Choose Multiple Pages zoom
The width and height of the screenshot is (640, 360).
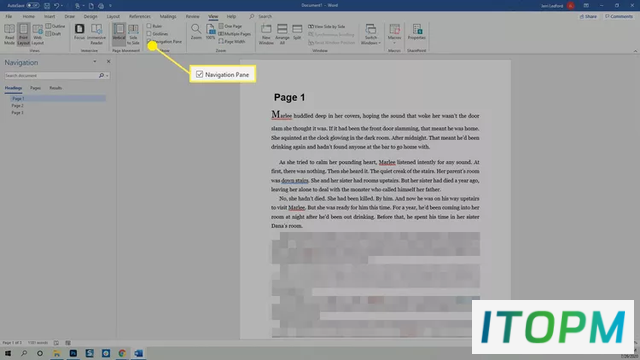235,34
